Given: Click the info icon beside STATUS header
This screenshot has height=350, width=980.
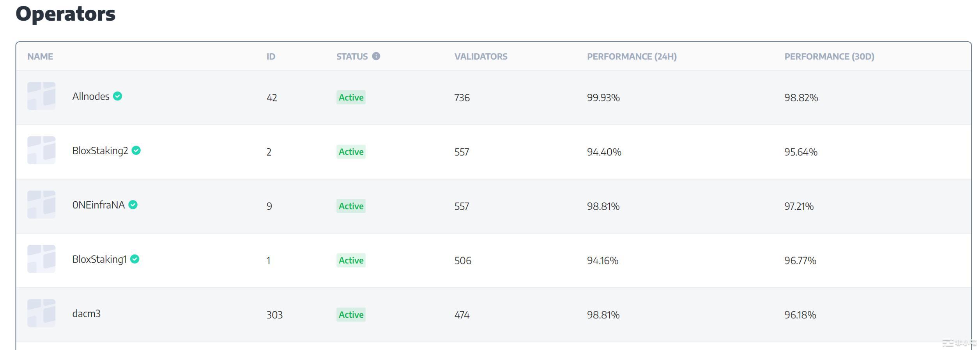Looking at the screenshot, I should click(376, 56).
